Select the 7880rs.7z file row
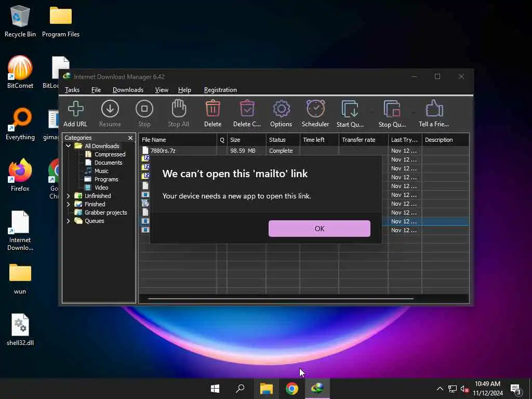 coord(303,151)
